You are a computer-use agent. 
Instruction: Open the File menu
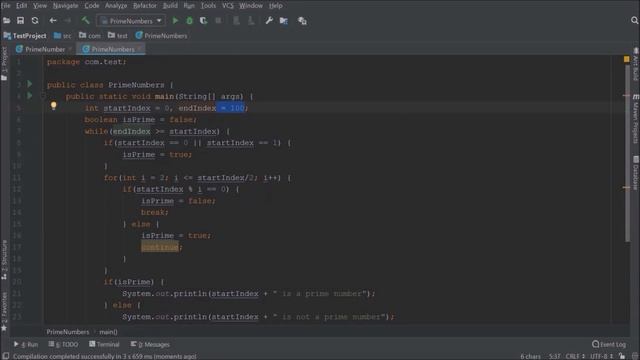5,6
